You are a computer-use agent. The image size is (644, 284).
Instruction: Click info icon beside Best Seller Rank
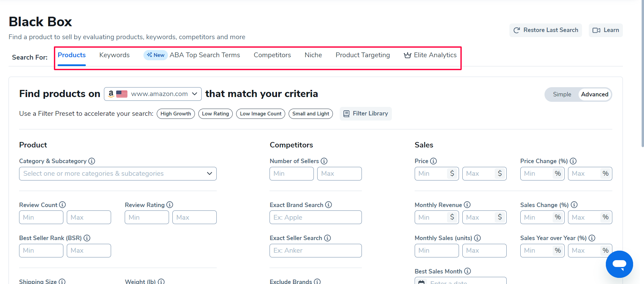click(87, 238)
